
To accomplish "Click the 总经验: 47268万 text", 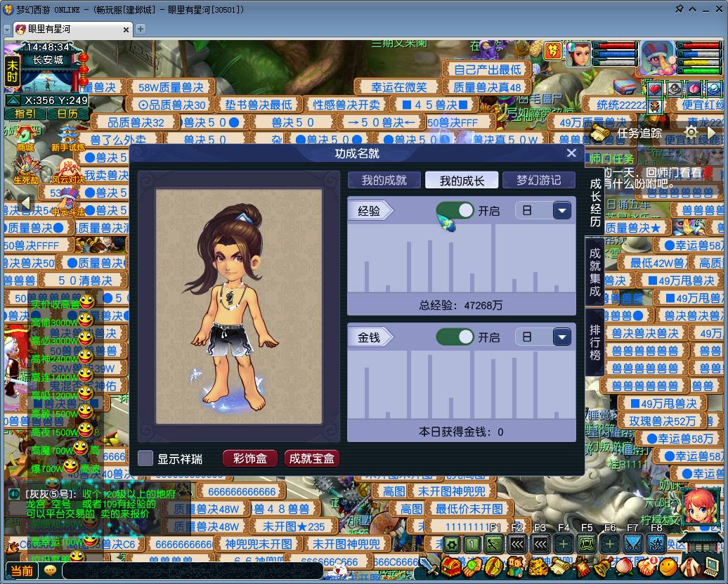I will coord(460,305).
